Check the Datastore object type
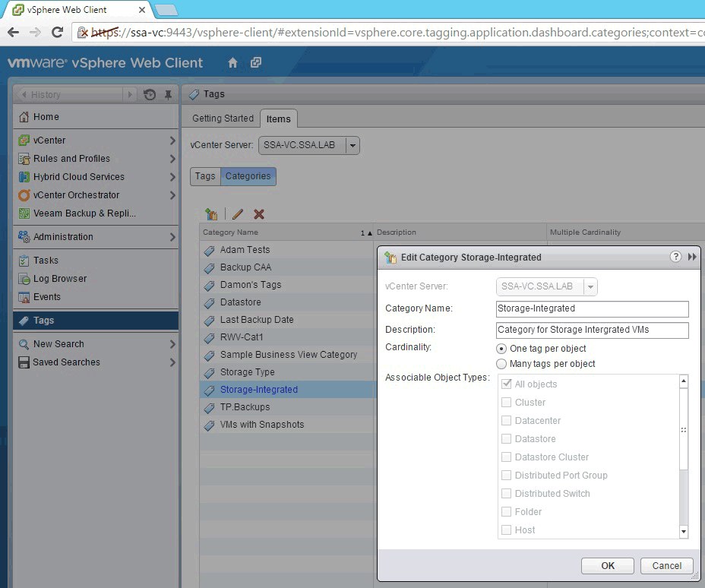The height and width of the screenshot is (588, 705). pos(506,439)
